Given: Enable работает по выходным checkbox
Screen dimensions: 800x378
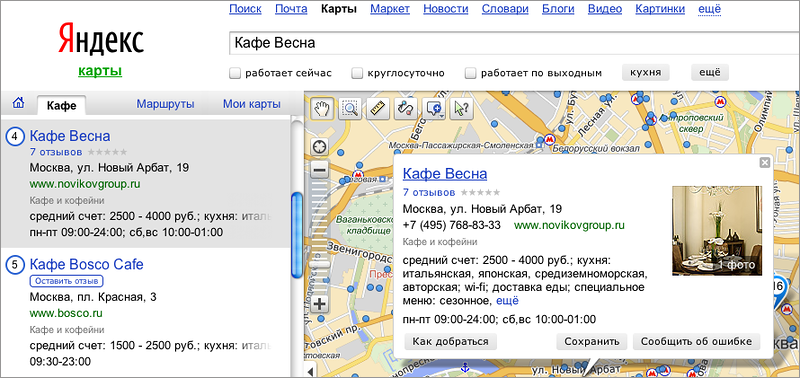Looking at the screenshot, I should click(x=471, y=73).
